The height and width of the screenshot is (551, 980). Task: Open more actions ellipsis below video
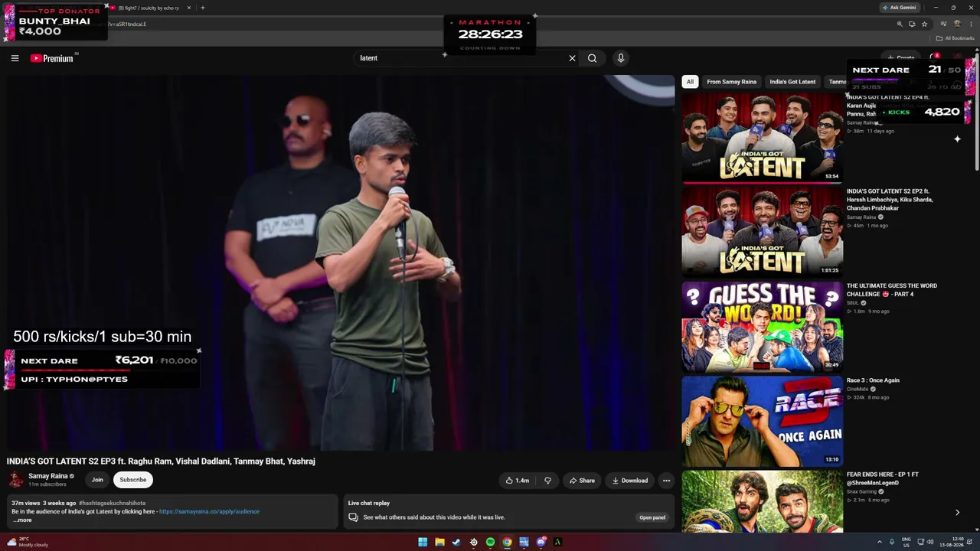(666, 481)
